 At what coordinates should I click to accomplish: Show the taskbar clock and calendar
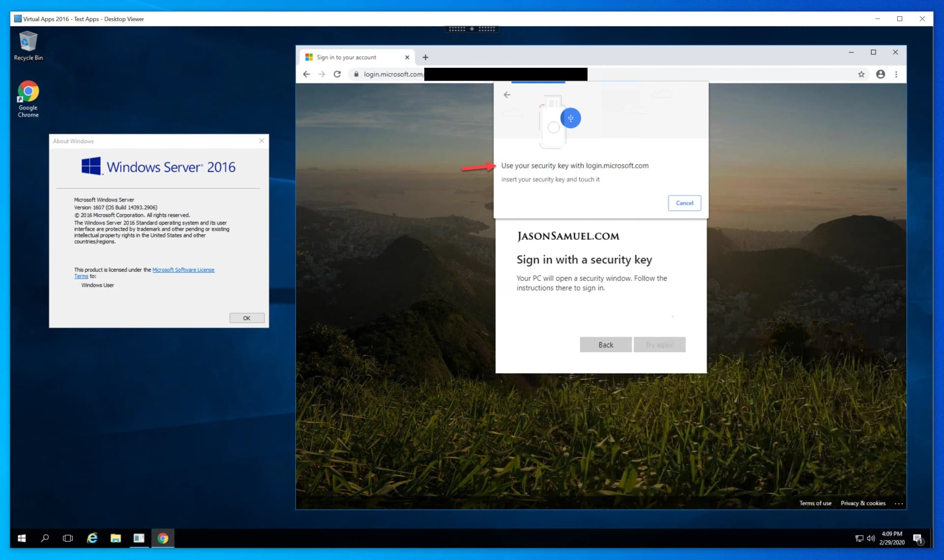tap(892, 538)
